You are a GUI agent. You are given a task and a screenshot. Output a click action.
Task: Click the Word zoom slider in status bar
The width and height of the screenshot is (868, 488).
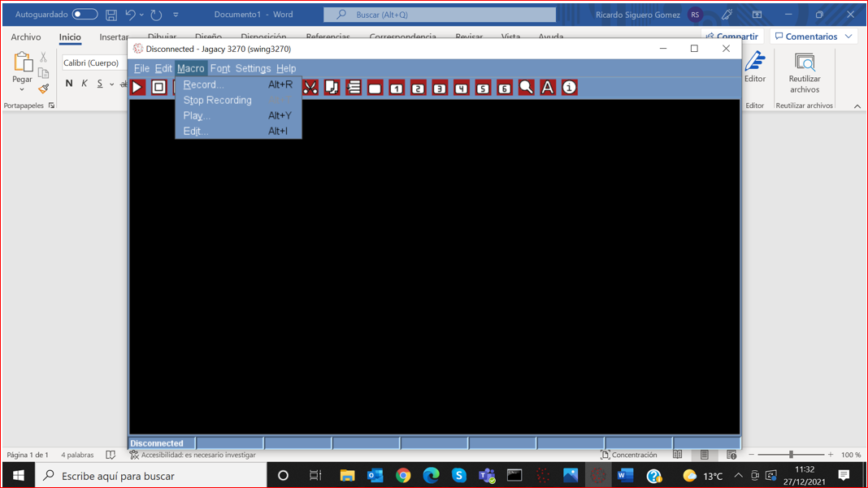pos(791,455)
